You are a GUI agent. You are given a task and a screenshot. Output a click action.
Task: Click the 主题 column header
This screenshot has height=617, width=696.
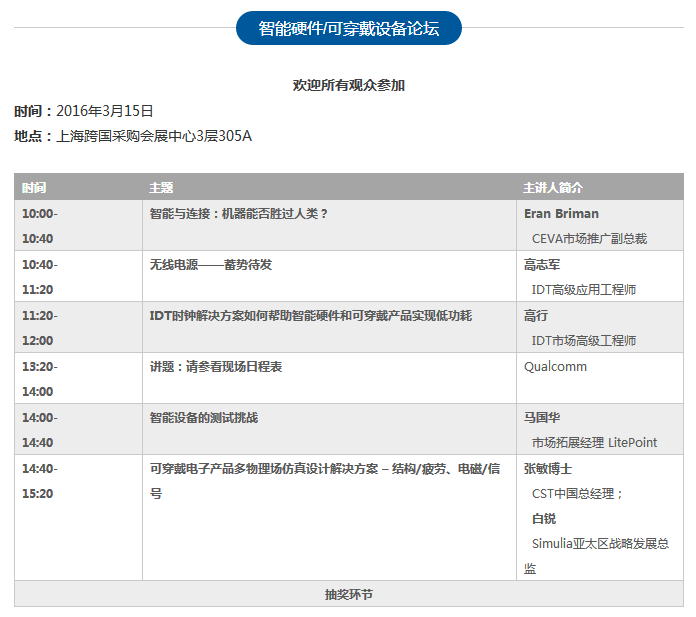(x=161, y=188)
